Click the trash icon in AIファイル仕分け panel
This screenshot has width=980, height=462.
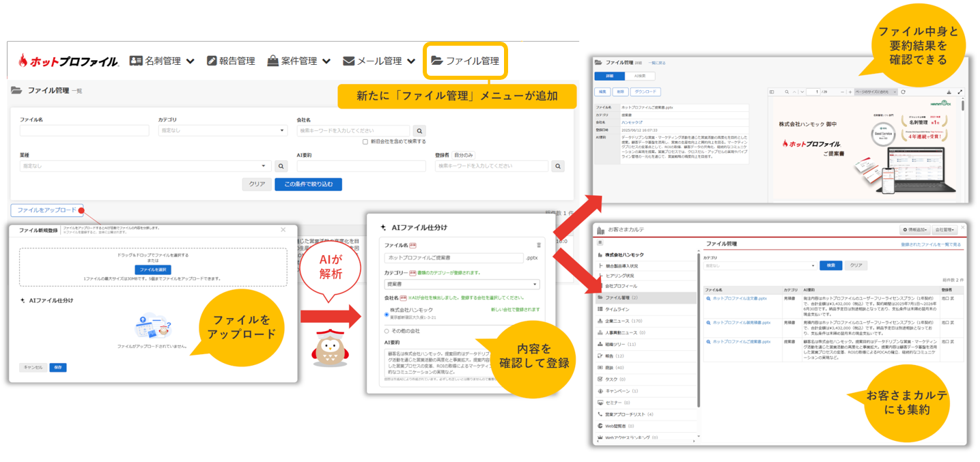click(538, 245)
